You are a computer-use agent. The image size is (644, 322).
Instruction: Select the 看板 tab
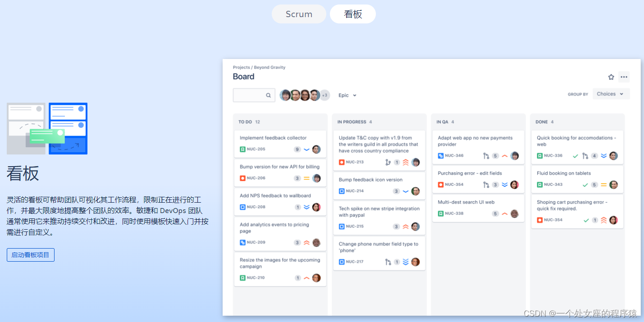click(353, 14)
